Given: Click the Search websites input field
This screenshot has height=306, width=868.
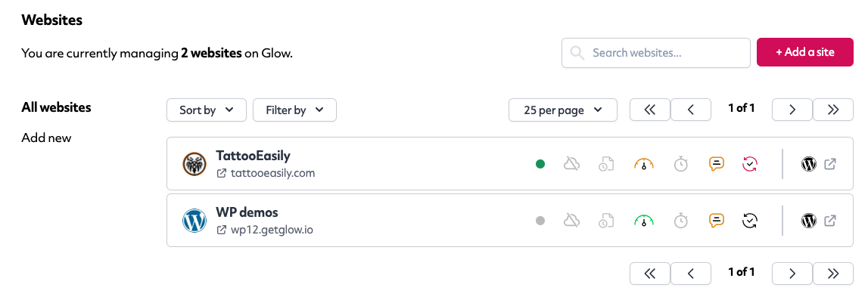Looking at the screenshot, I should click(656, 53).
